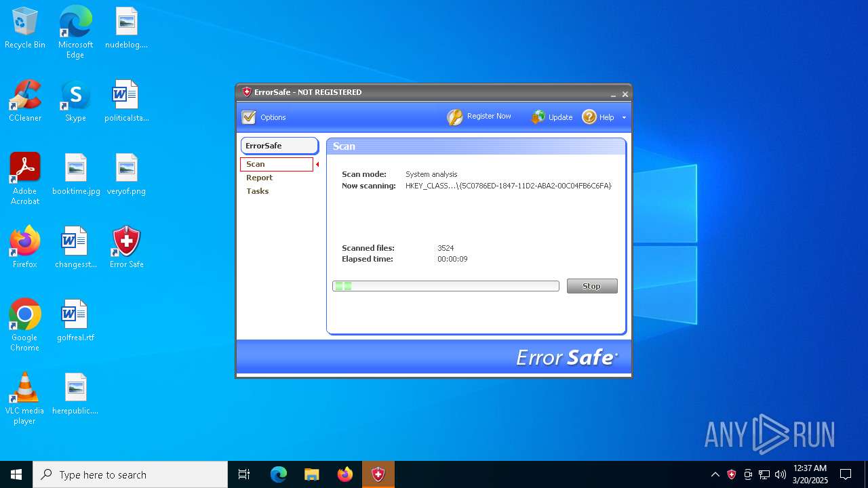Open the Options checkmark icon
Screen dimensions: 868x488
249,117
